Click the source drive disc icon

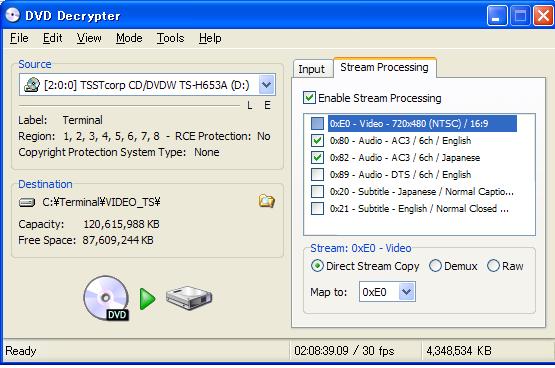(32, 85)
